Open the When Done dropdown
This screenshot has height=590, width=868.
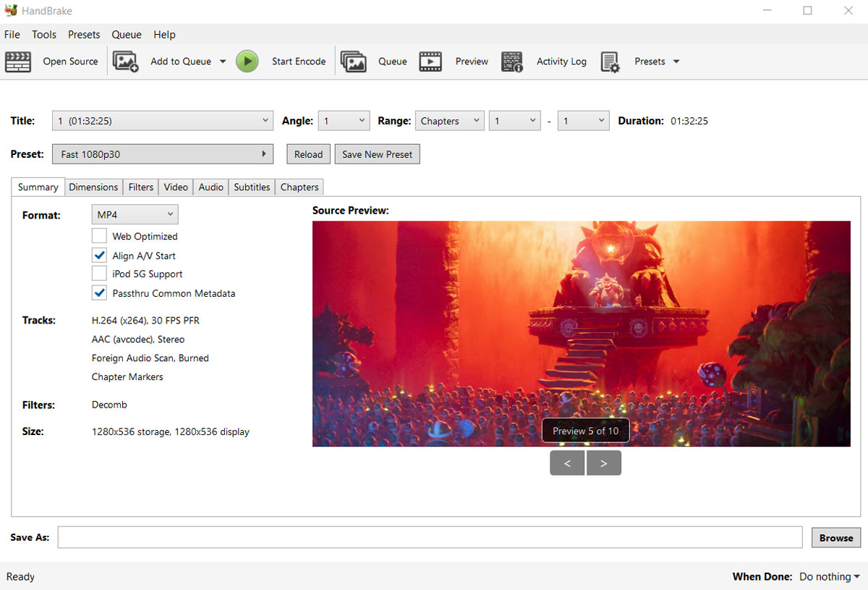(x=830, y=577)
